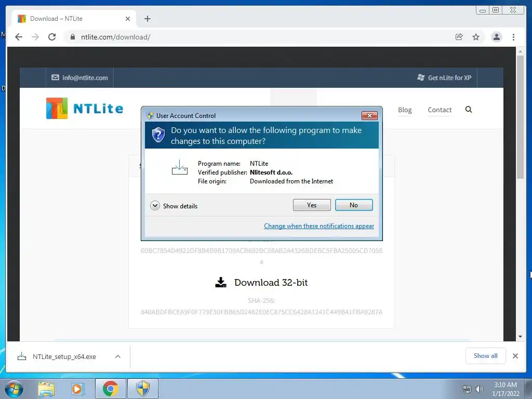
Task: Select the UAC shield taskbar item
Action: pyautogui.click(x=143, y=389)
